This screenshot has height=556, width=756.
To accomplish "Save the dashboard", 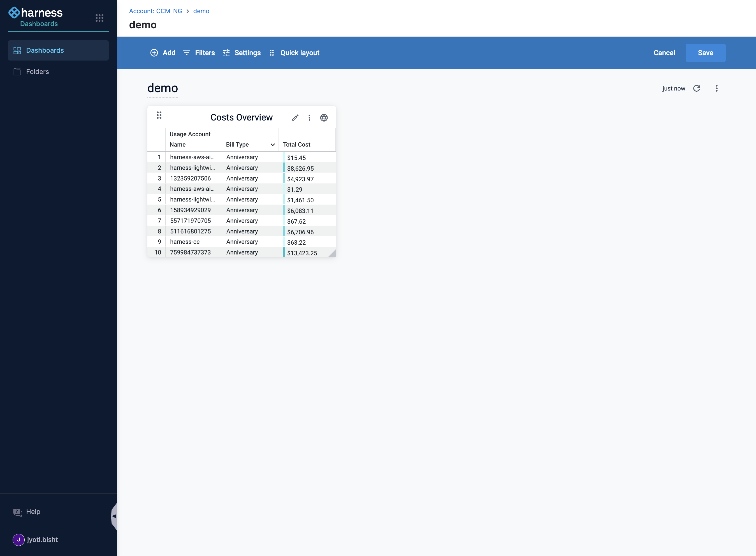I will click(706, 53).
